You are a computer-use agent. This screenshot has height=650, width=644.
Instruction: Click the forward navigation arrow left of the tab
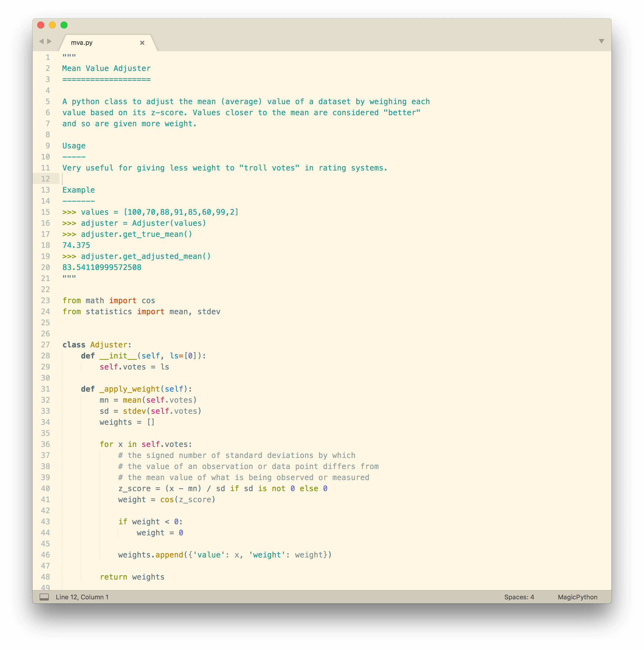pos(49,41)
